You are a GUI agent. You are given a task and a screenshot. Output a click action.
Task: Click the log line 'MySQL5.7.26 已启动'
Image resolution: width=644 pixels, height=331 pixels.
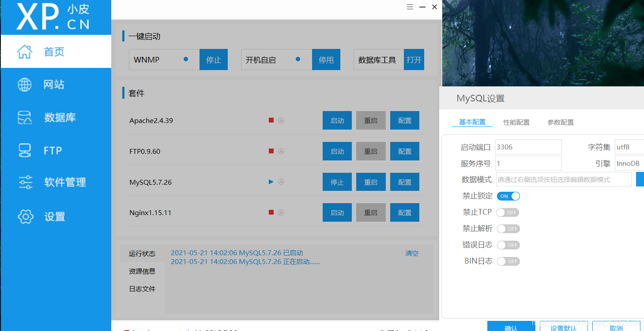point(237,253)
